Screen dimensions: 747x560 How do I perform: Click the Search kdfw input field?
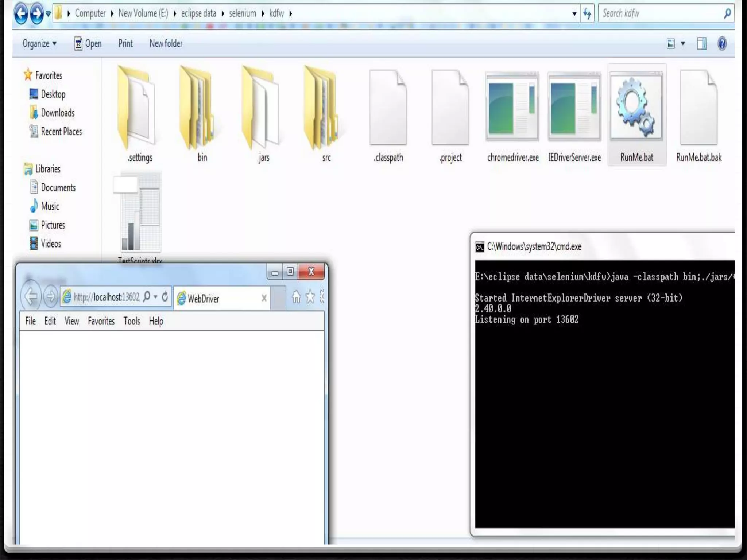point(660,14)
